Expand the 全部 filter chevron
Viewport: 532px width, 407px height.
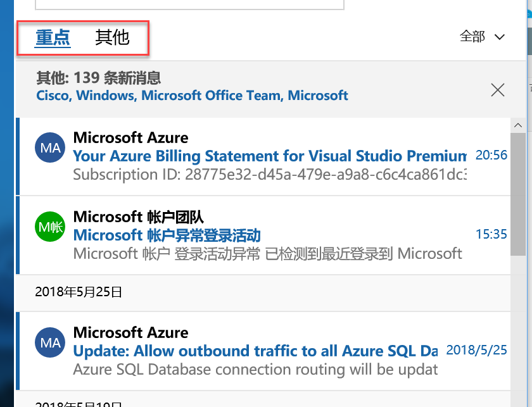click(499, 37)
